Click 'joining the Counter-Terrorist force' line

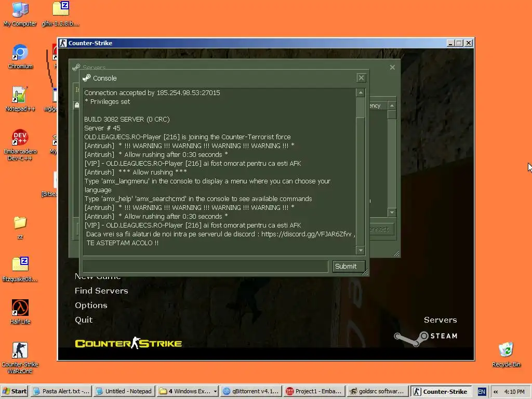pyautogui.click(x=187, y=137)
